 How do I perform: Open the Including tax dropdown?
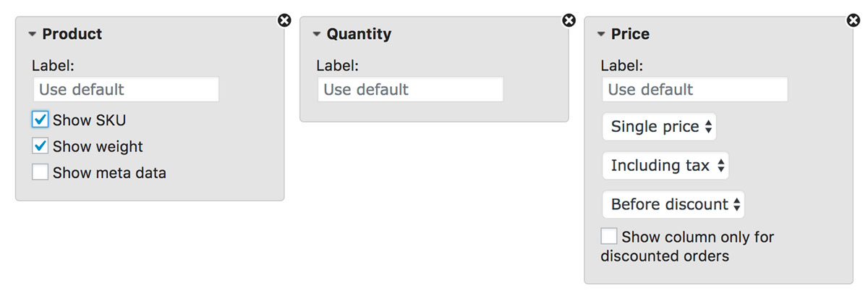point(665,166)
